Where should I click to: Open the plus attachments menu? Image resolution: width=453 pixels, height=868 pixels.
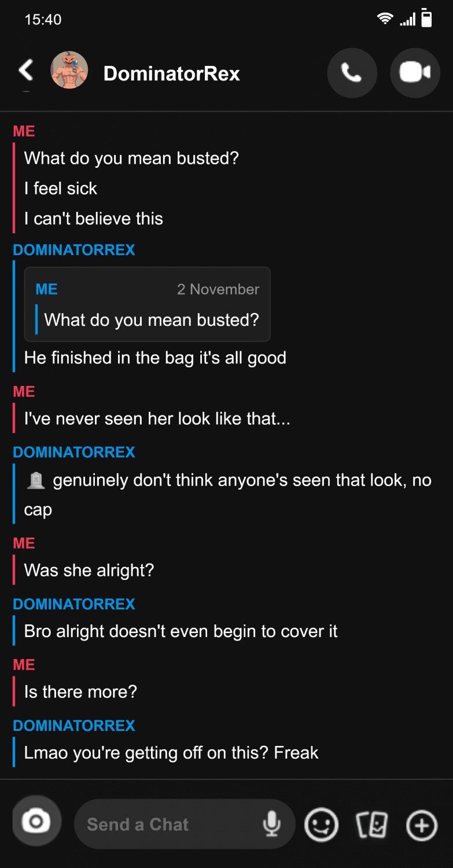click(422, 825)
